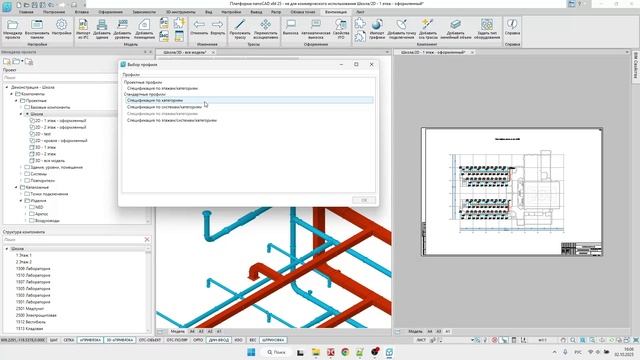Collapse the Изделия tree node
The image size is (640, 360).
point(21,201)
